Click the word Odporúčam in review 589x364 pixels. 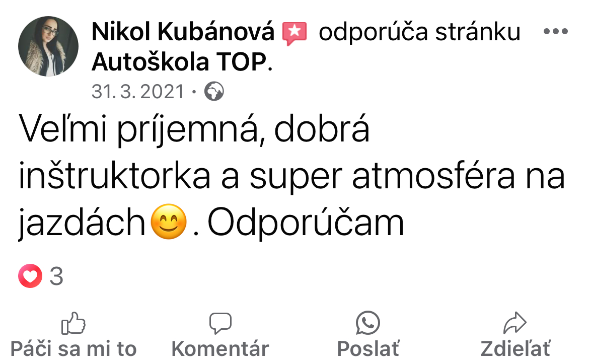click(306, 223)
